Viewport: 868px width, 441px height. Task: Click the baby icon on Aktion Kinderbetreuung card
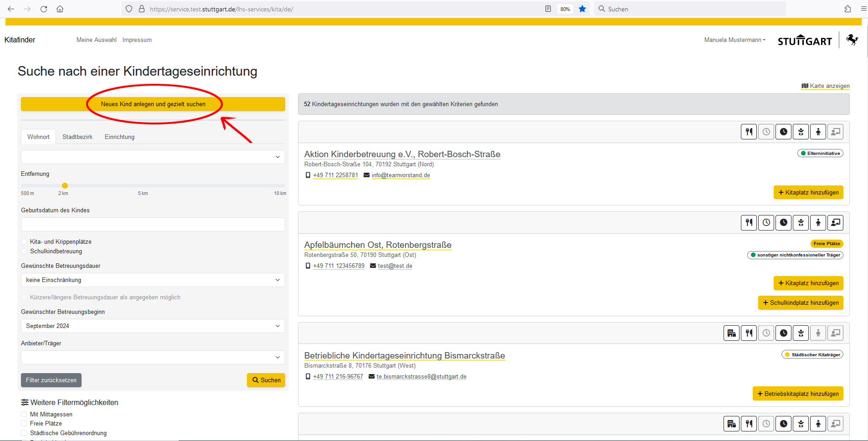click(x=801, y=132)
